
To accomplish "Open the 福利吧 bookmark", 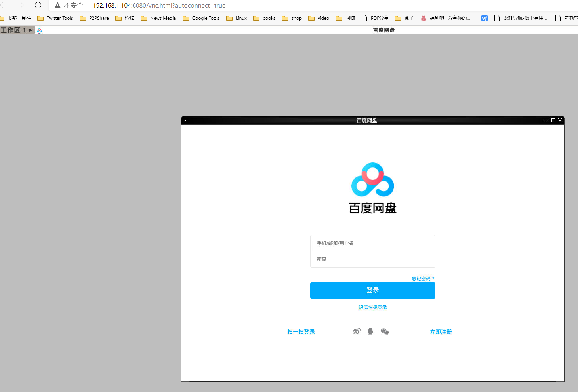I will (x=446, y=18).
